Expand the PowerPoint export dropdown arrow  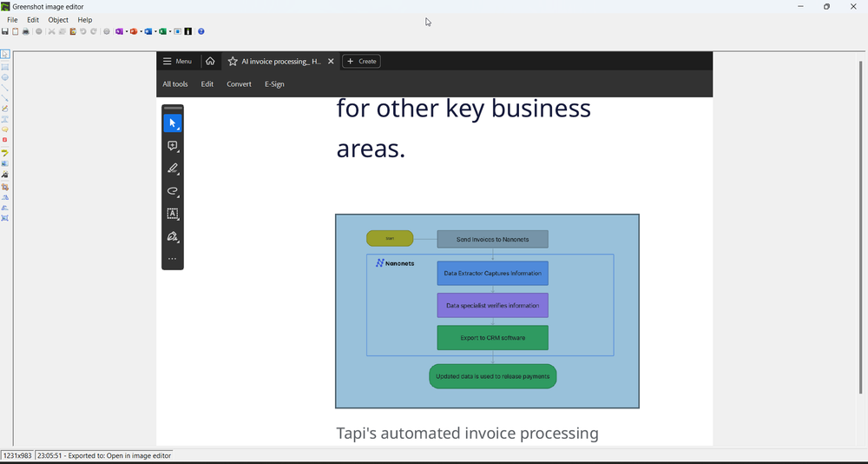[141, 31]
